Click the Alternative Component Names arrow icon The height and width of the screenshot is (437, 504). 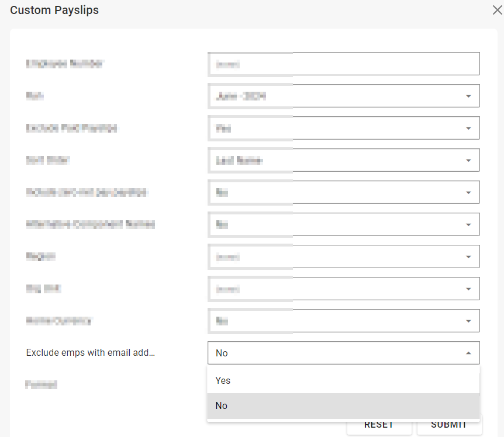[x=468, y=225]
